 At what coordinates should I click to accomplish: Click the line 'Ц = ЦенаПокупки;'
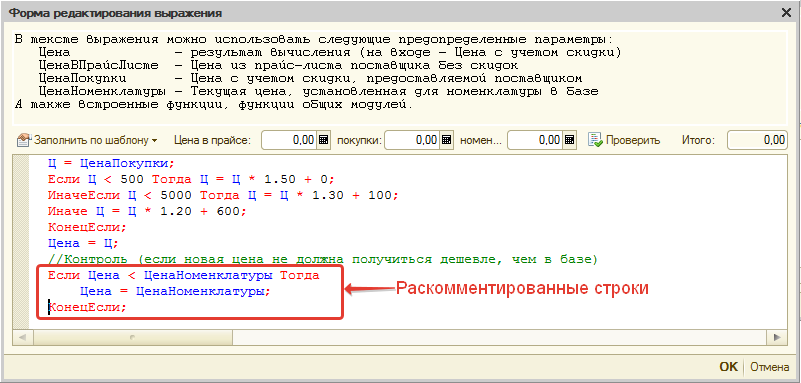pos(111,164)
